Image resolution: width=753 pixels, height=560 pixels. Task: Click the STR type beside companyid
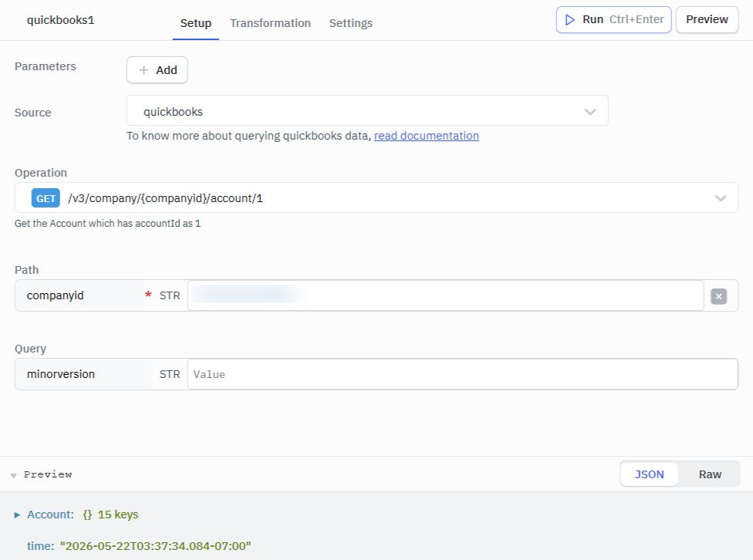point(170,296)
